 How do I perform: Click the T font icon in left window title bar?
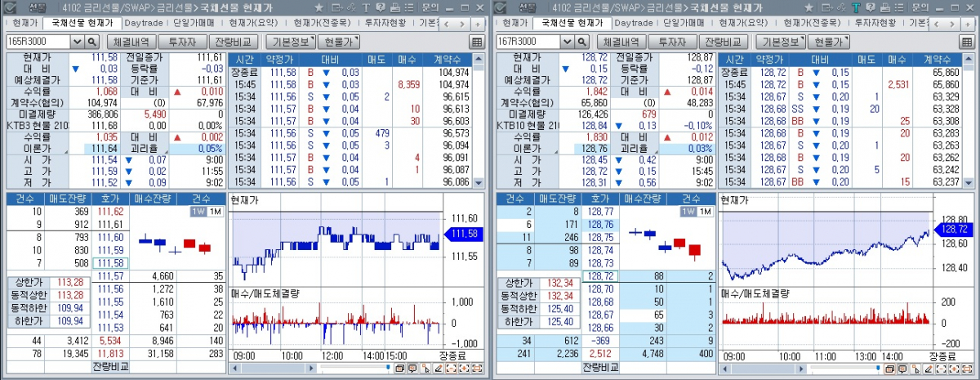366,7
